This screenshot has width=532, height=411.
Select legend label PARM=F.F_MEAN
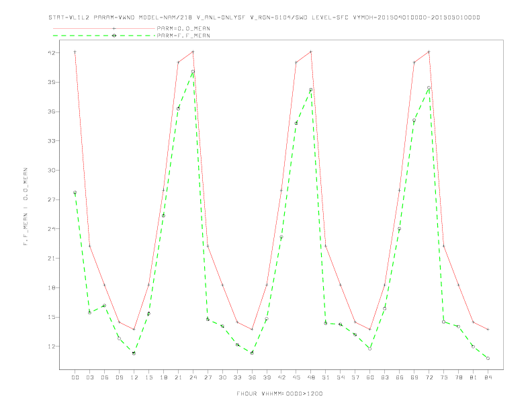click(183, 36)
